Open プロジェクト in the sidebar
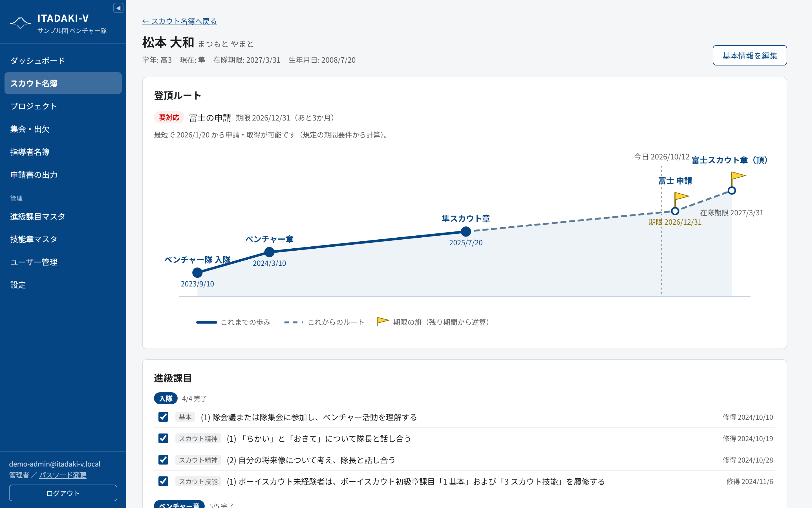 [63, 106]
